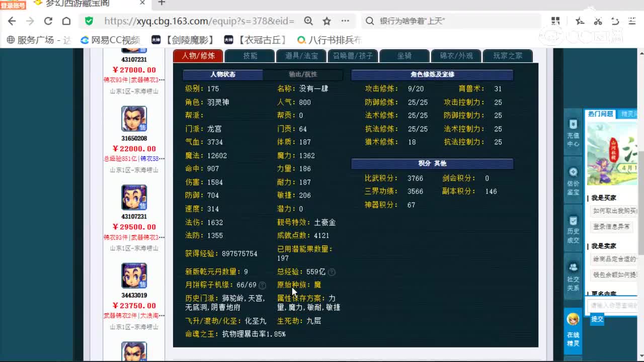Open the favorites list star icon
Image resolution: width=644 pixels, height=362 pixels.
click(x=580, y=21)
